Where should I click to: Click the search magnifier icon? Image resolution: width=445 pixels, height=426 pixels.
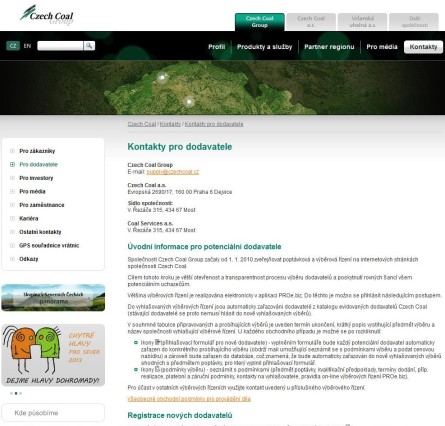click(89, 46)
